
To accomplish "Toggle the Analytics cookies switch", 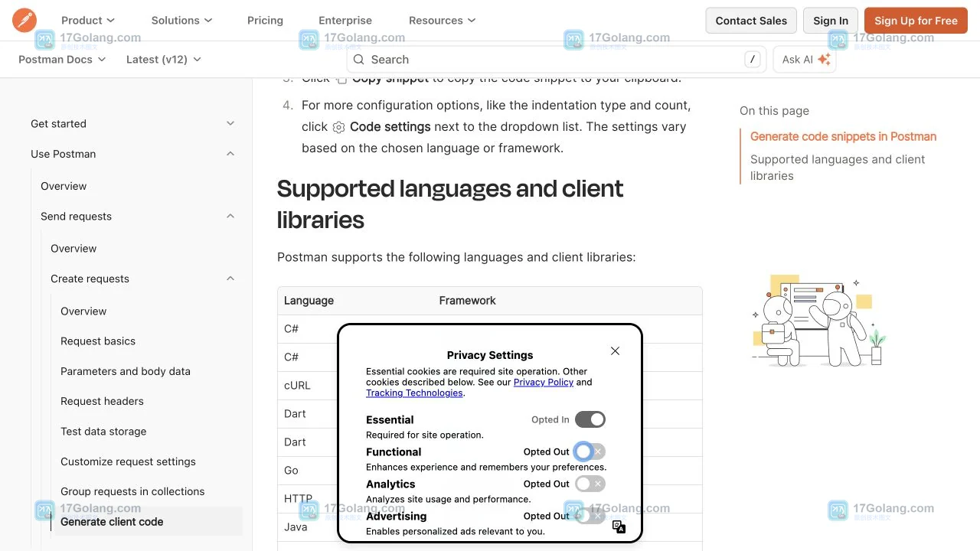I will 590,484.
